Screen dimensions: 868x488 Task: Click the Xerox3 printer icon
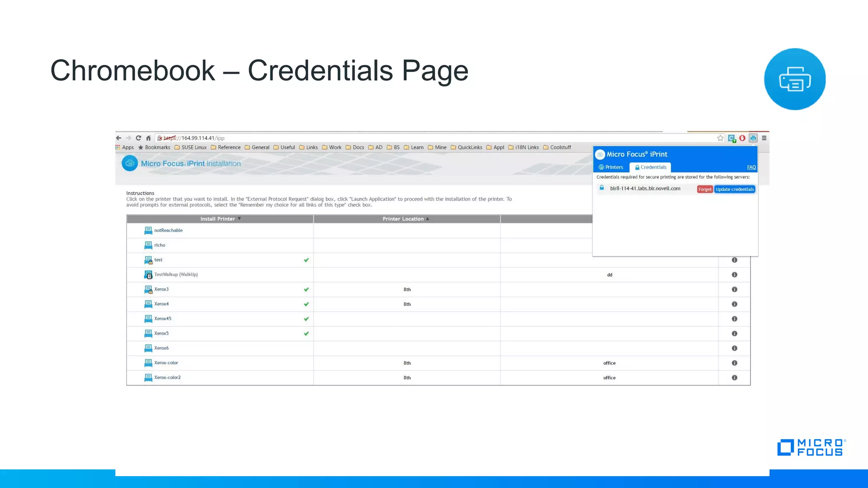pos(148,289)
